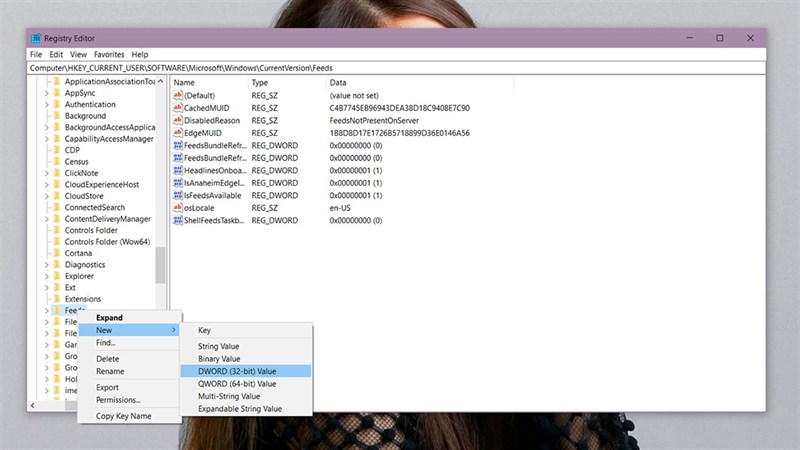Choose Expandable String Value from submenu
The width and height of the screenshot is (800, 450).
click(x=246, y=409)
